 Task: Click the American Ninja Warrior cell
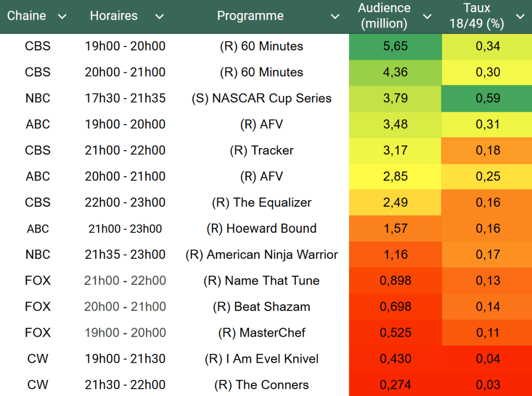262,255
